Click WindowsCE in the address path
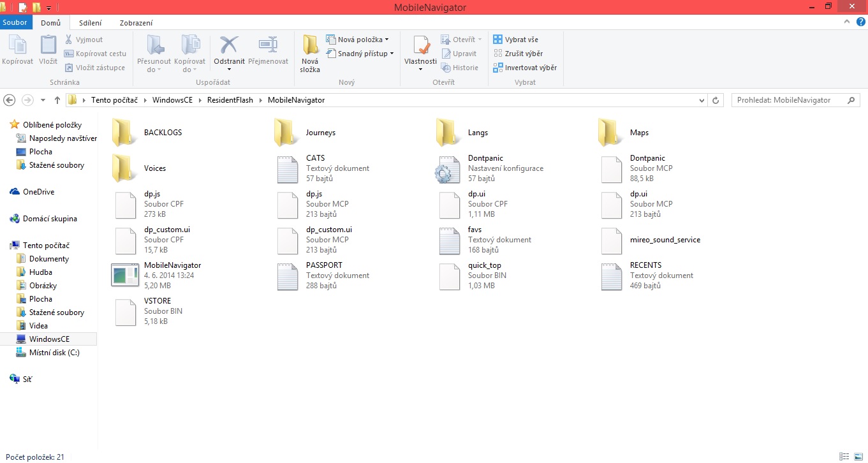 [x=172, y=100]
